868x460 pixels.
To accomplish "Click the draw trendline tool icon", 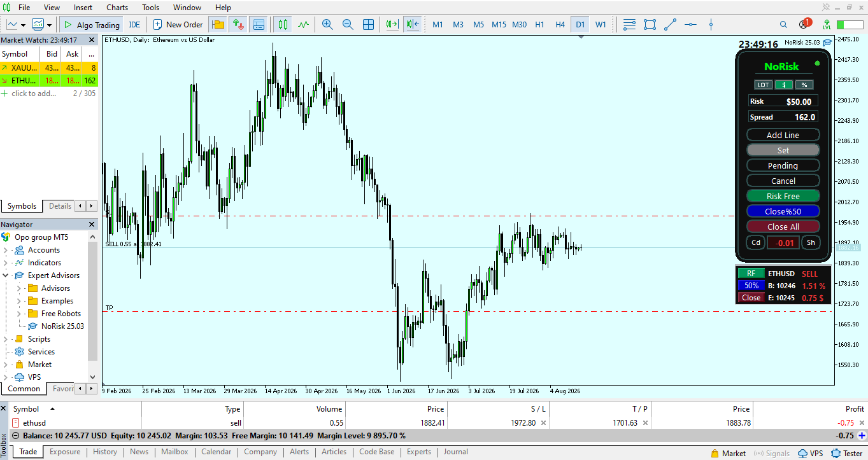I will coord(670,25).
